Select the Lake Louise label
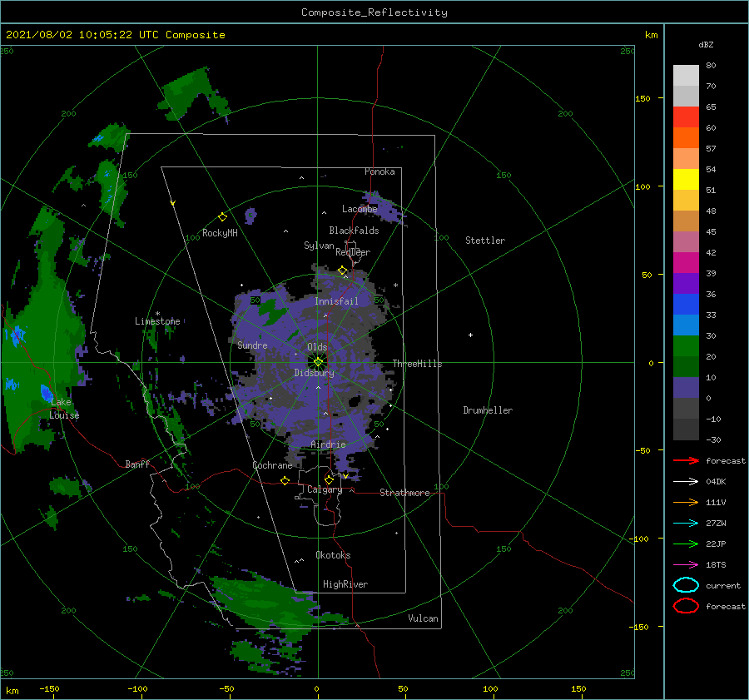 point(64,409)
